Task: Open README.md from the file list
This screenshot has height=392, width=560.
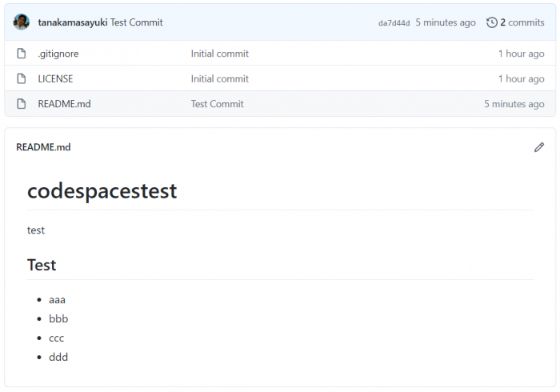Action: [x=64, y=104]
